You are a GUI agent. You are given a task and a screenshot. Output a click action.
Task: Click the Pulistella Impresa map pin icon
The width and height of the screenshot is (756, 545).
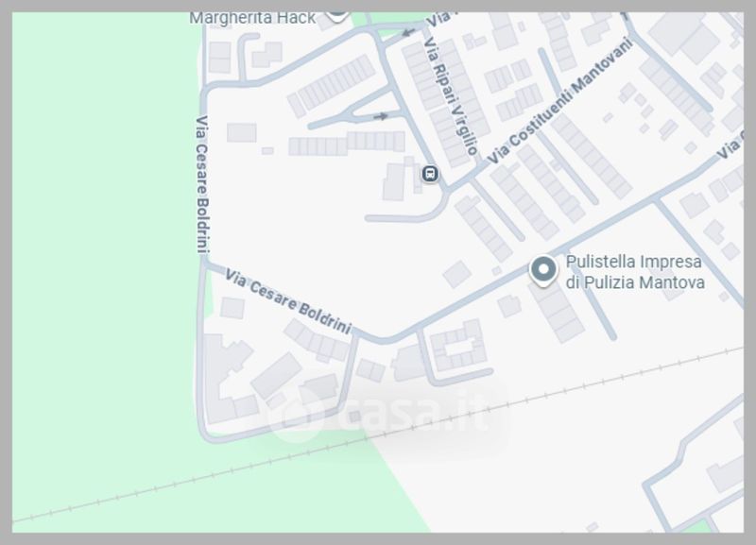coord(543,271)
